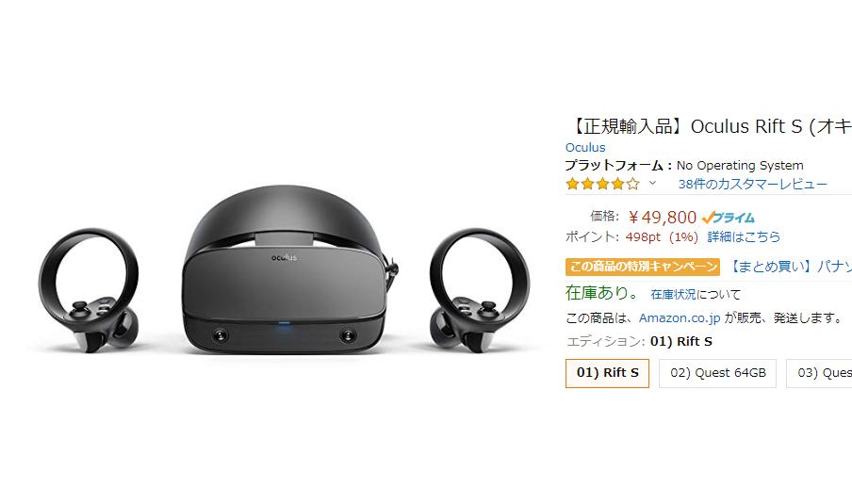Click the Oculus brand link
The height and width of the screenshot is (504, 852).
(x=585, y=147)
